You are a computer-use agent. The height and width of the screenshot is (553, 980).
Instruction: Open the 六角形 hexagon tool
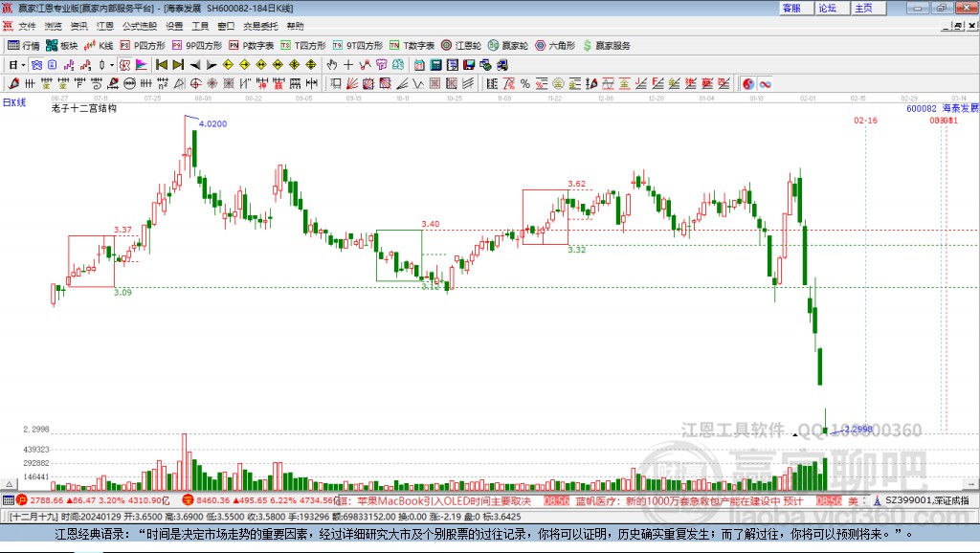click(555, 46)
